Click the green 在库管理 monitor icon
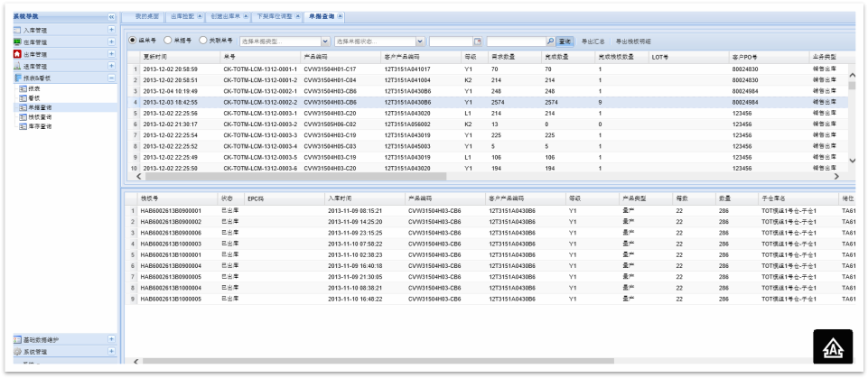This screenshot has height=378, width=868. pos(17,42)
